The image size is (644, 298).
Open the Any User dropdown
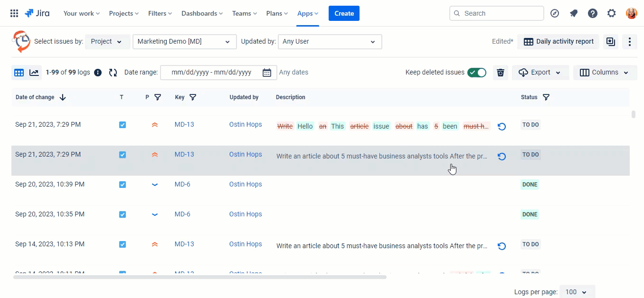[330, 42]
